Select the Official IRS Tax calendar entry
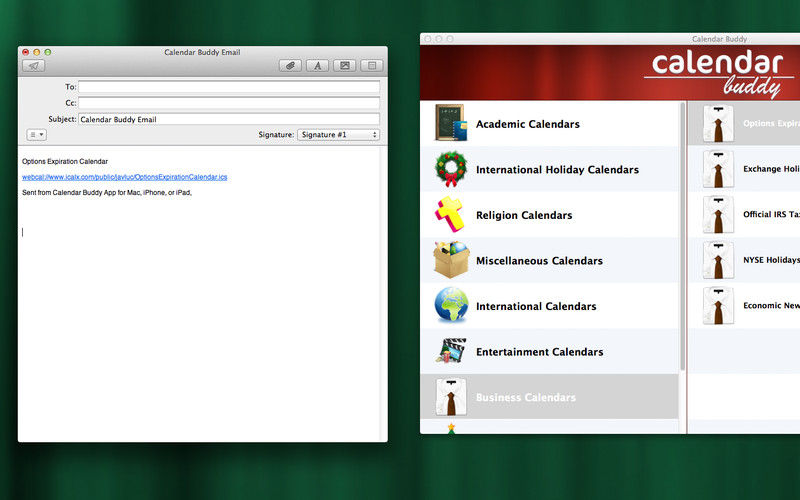 [x=744, y=214]
